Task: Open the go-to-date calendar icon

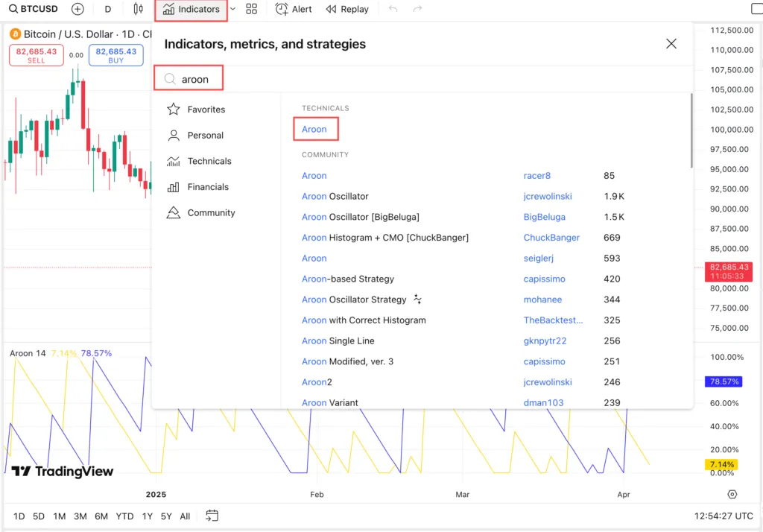Action: 212,516
